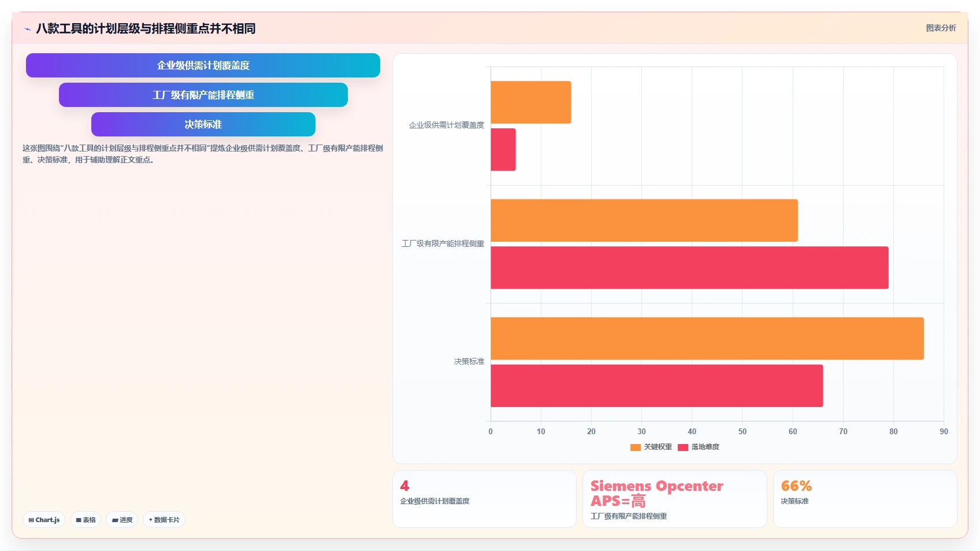Select the 企业级供需计划覆盖度 funnel bar
Viewport: 980px width, 551px height.
pos(203,65)
